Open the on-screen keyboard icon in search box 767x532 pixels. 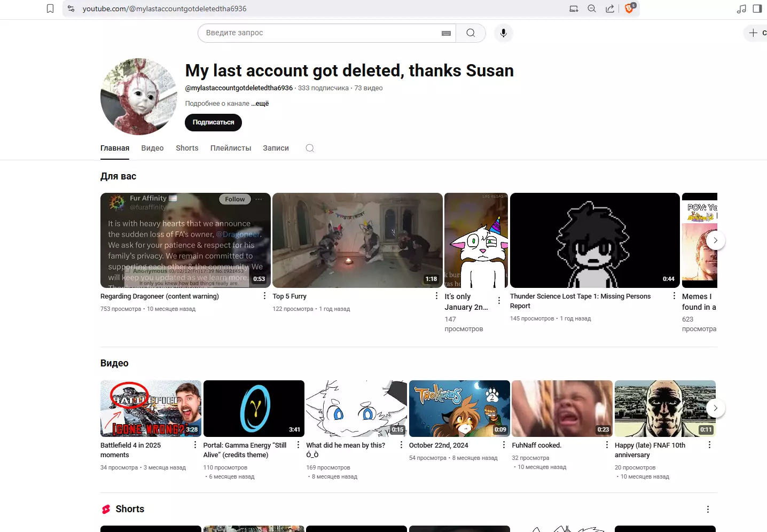coord(447,33)
